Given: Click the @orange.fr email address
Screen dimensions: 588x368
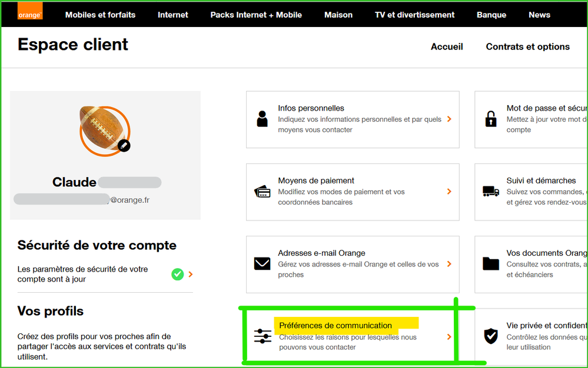Looking at the screenshot, I should [129, 200].
